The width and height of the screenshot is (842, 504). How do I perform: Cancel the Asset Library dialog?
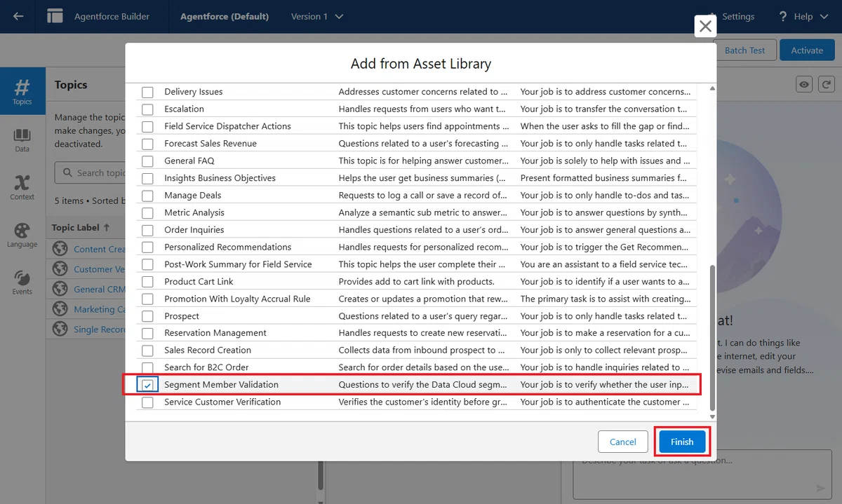(623, 442)
